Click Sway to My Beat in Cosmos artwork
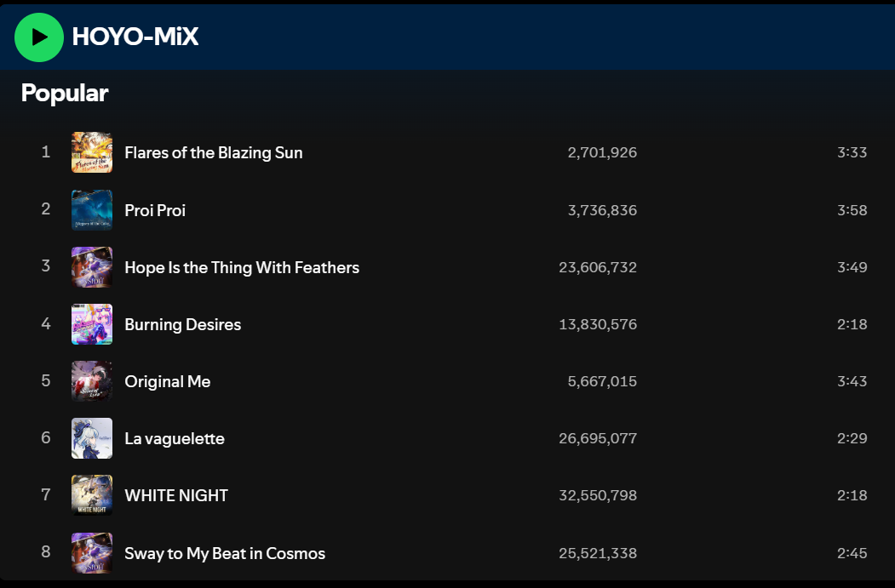The image size is (895, 588). 92,552
